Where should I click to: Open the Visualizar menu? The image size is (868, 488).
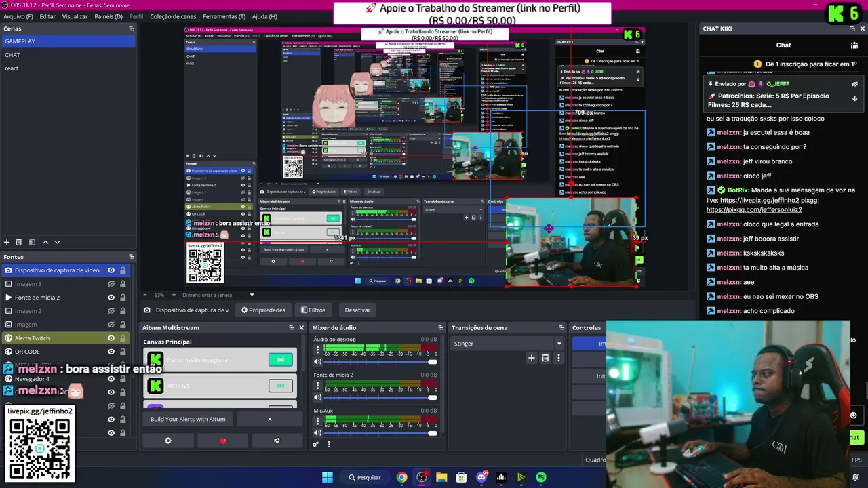coord(75,16)
